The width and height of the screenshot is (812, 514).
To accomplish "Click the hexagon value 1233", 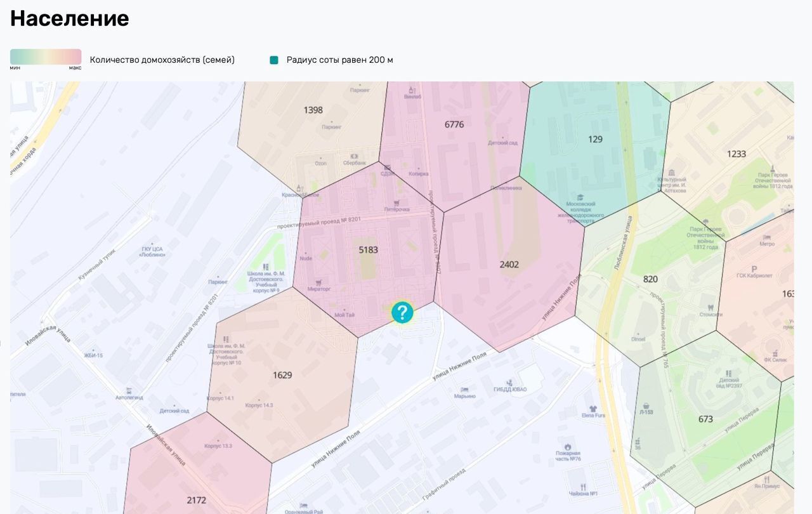I will tap(737, 154).
